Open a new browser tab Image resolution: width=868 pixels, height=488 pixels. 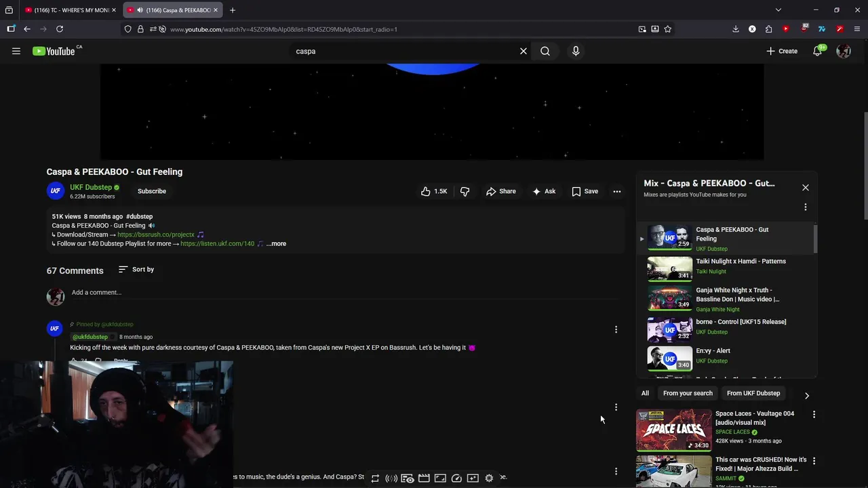pos(233,10)
